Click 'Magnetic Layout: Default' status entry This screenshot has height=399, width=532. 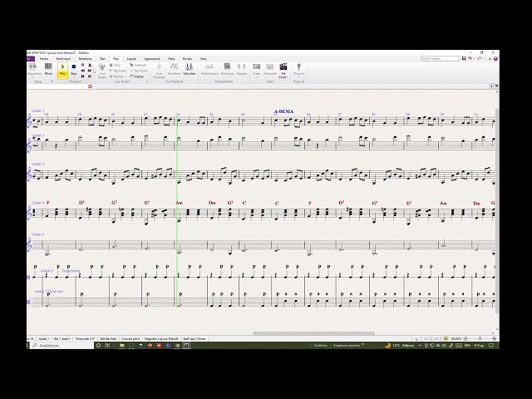161,338
